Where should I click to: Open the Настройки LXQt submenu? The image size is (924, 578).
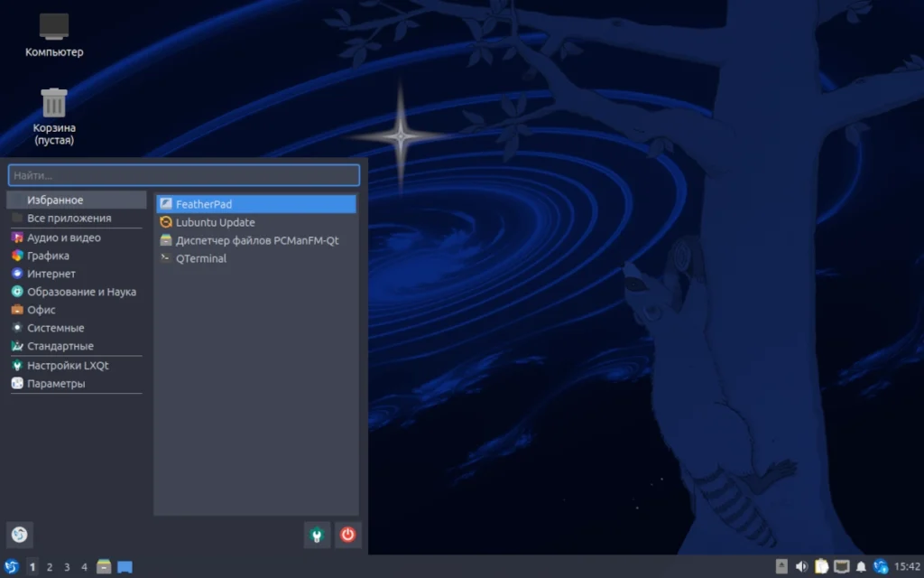(77, 366)
